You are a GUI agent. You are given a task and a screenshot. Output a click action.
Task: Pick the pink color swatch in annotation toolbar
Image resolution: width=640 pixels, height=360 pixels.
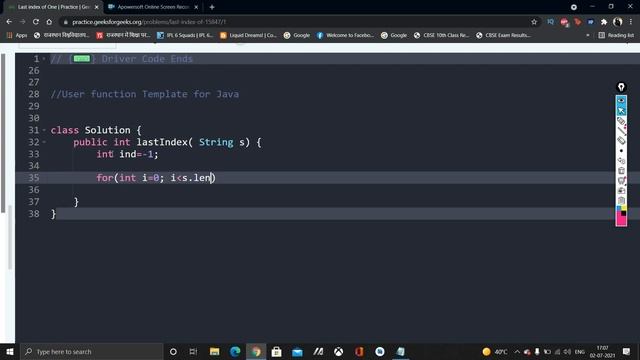(x=621, y=220)
